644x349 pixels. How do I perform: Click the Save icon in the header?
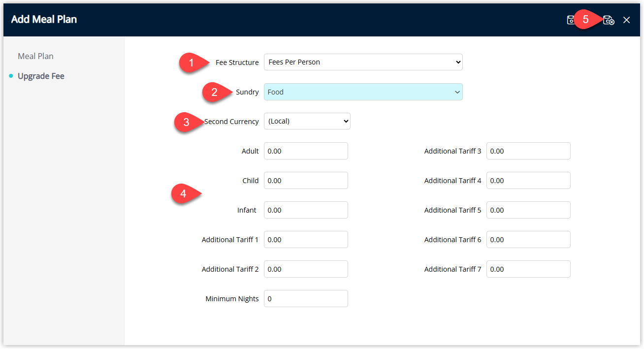tap(570, 20)
